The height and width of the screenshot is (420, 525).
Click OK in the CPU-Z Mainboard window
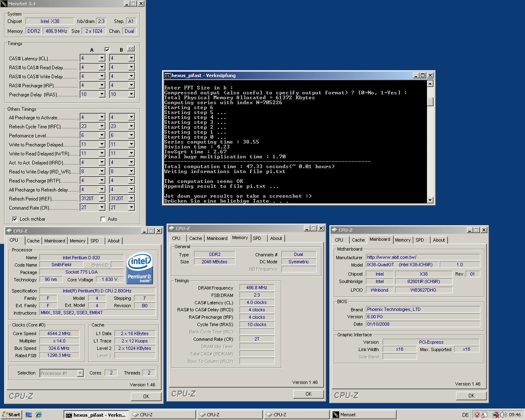(471, 396)
